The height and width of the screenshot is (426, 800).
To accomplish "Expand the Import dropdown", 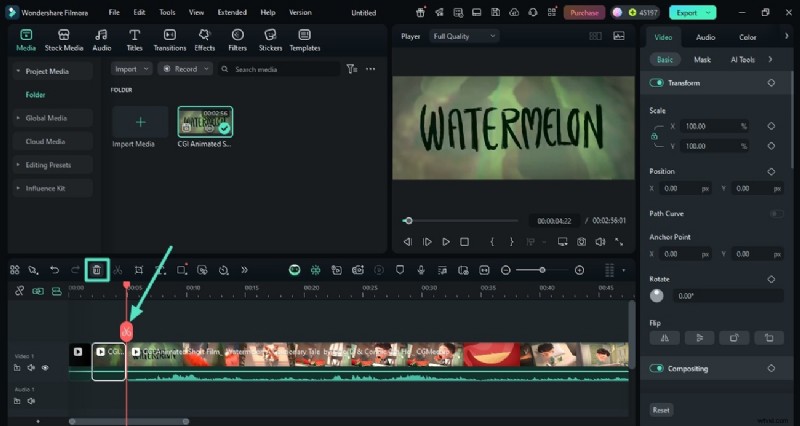I will coord(131,69).
